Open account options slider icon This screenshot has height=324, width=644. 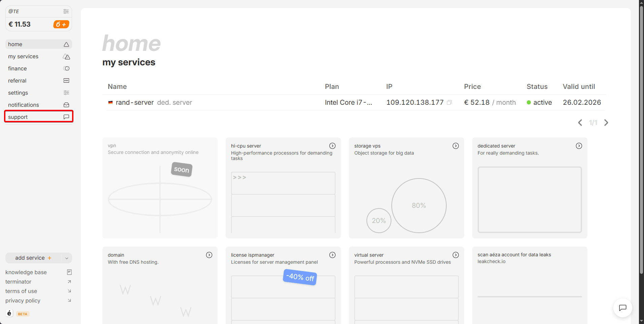(66, 11)
